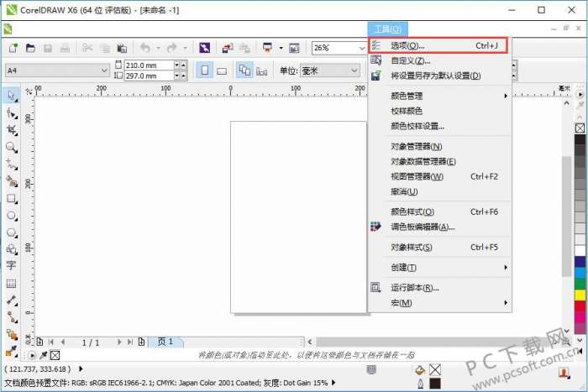Select the Zoom magnifier tool
The image size is (588, 392).
click(11, 147)
